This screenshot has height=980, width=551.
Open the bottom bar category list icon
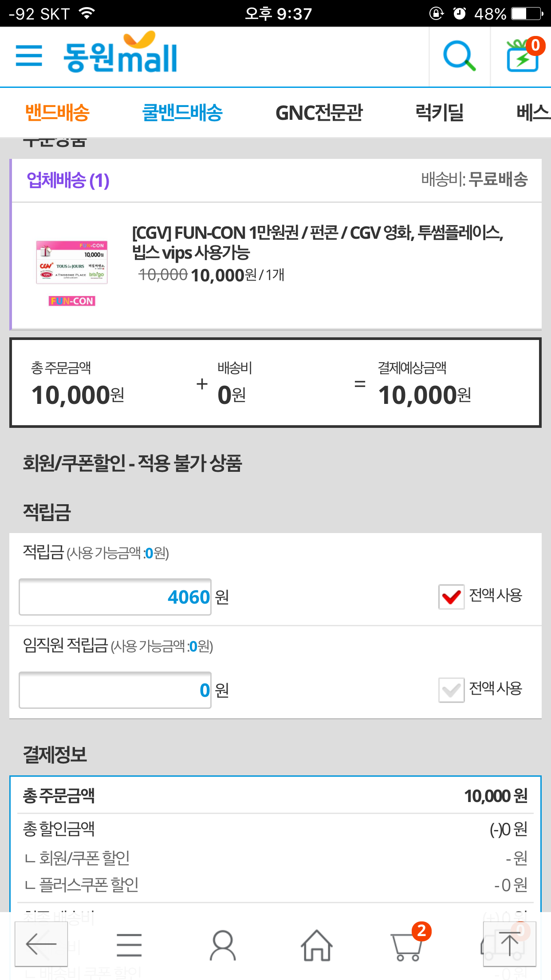(129, 944)
